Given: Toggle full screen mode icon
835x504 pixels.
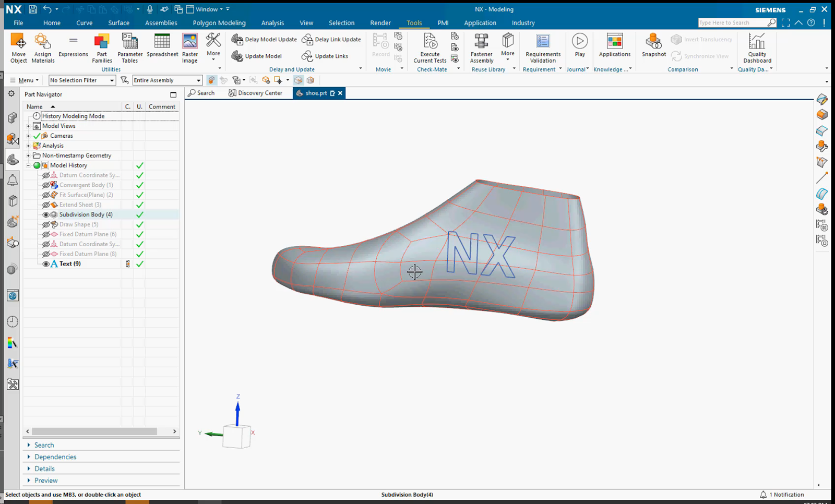Looking at the screenshot, I should coord(786,22).
